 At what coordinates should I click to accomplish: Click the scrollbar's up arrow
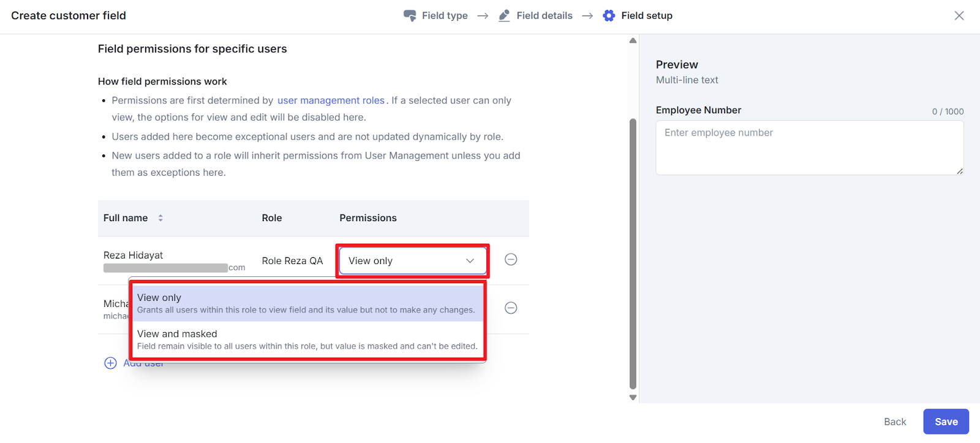pos(633,41)
